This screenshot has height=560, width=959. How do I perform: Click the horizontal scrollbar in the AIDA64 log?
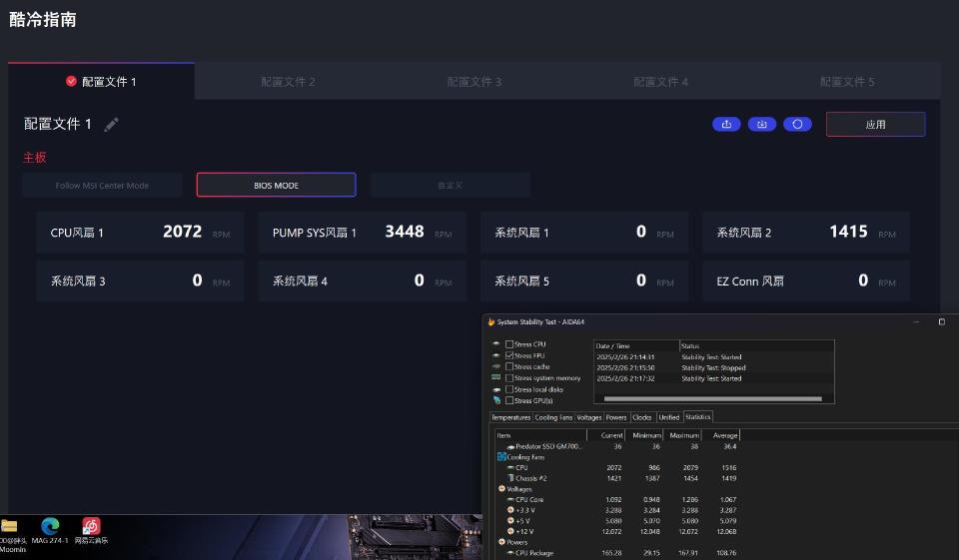pos(712,398)
